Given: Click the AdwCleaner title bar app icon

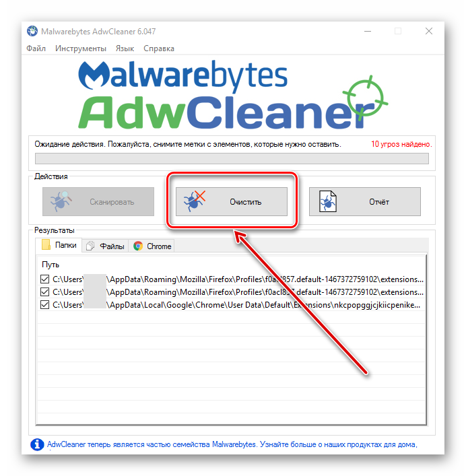Looking at the screenshot, I should click(32, 31).
